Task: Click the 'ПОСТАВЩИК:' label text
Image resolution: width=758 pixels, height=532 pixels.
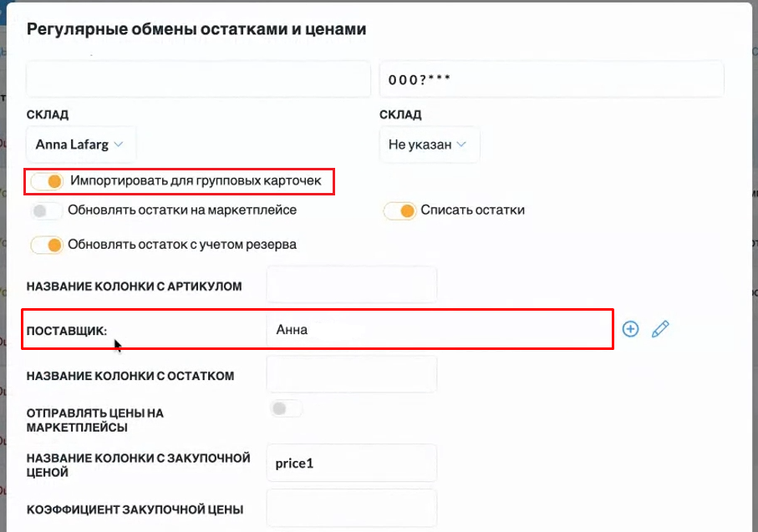Action: coord(67,331)
